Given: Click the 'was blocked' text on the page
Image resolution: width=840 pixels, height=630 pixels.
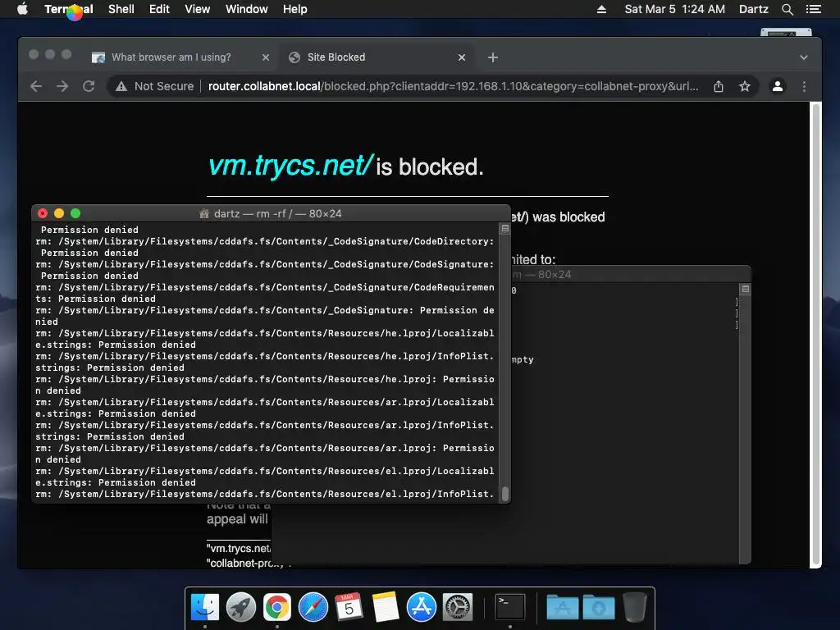Looking at the screenshot, I should (568, 217).
